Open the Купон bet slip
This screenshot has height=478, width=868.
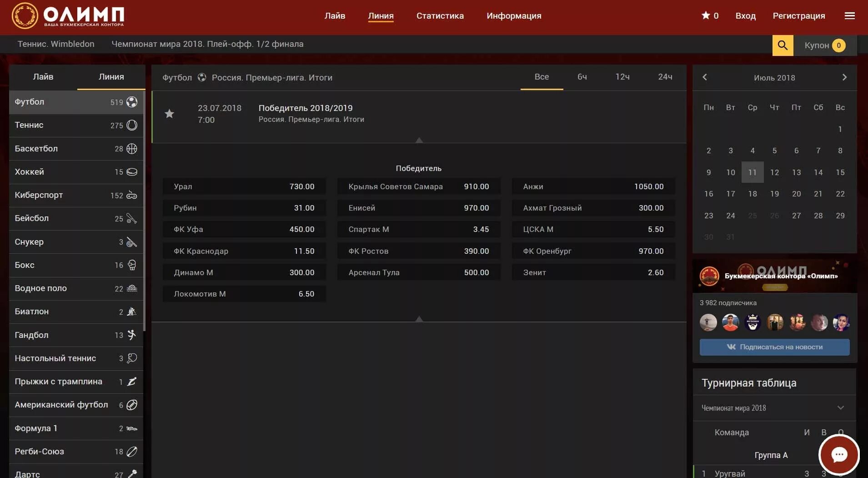[825, 45]
